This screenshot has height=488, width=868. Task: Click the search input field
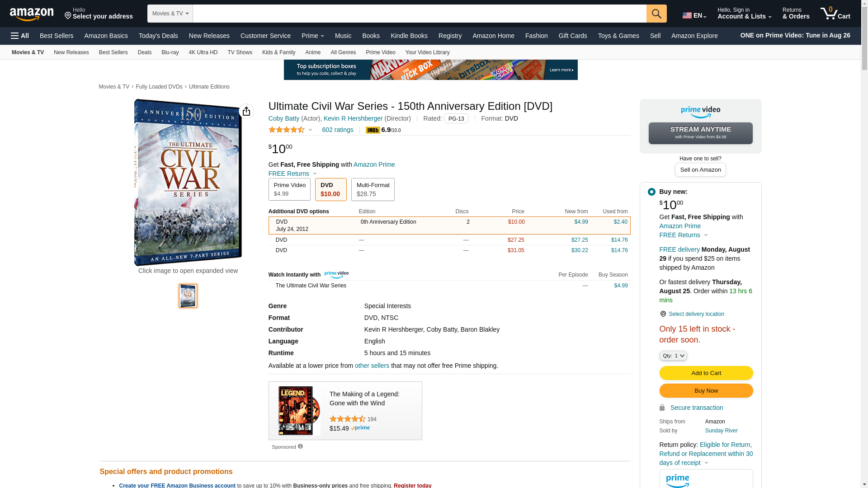coord(420,14)
